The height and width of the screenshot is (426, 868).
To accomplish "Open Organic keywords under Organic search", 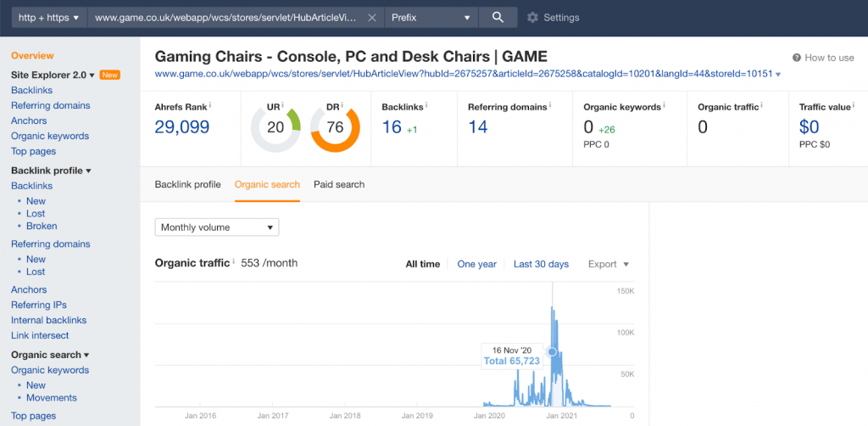I will point(50,370).
